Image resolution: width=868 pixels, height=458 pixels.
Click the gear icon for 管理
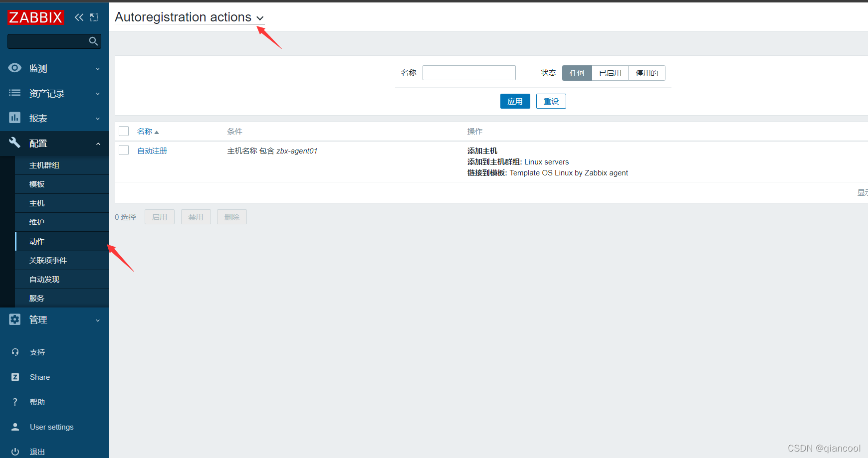tap(15, 319)
